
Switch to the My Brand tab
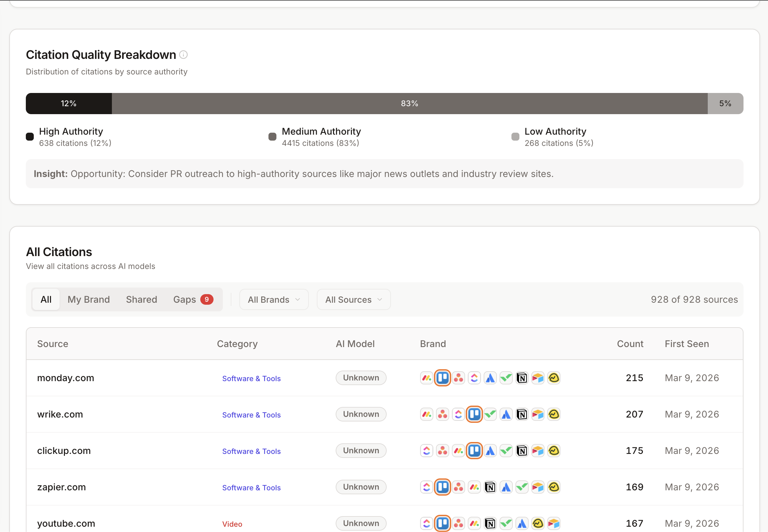click(x=88, y=299)
